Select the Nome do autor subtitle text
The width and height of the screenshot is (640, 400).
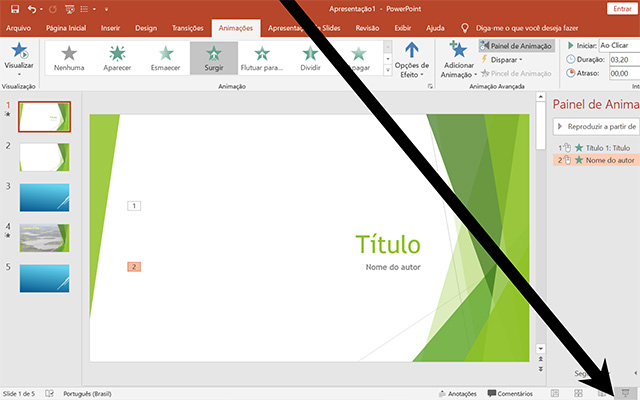[393, 267]
